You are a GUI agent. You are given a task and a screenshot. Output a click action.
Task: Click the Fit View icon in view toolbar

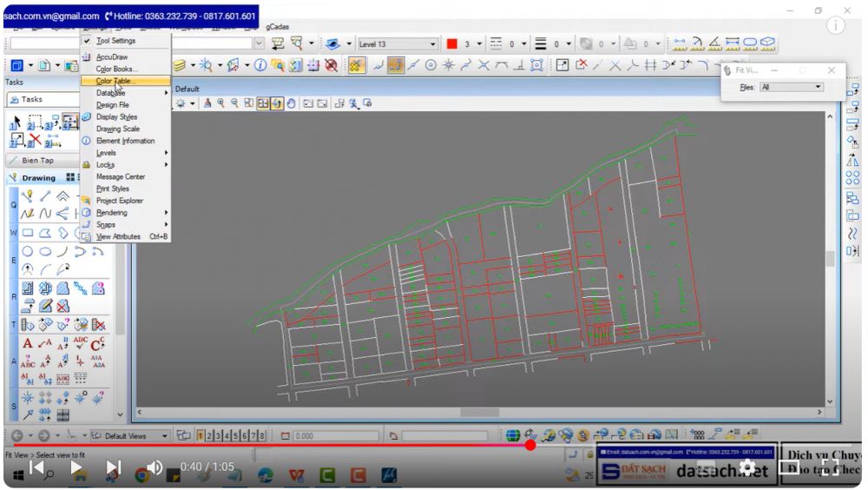[263, 103]
